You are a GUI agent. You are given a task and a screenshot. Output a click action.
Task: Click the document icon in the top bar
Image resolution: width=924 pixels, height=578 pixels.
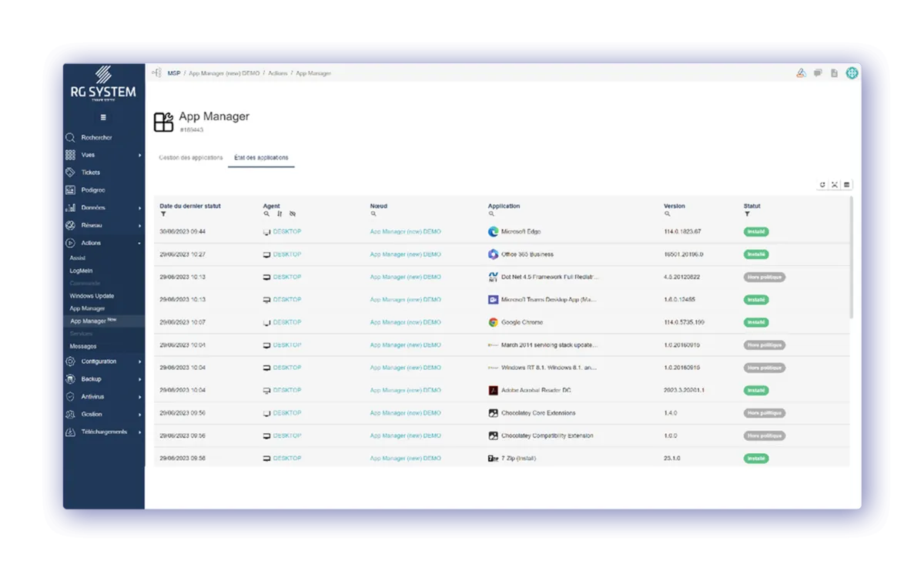[x=834, y=73]
